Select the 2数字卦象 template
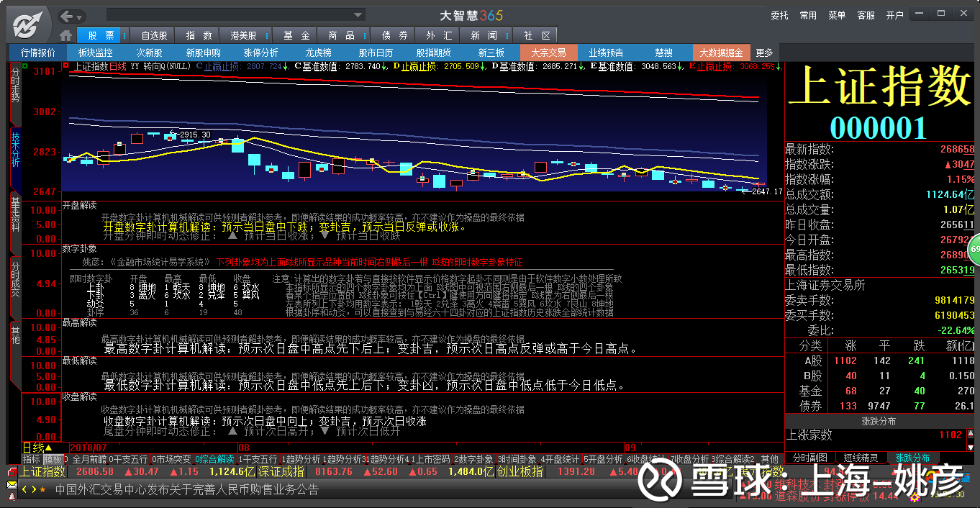 coord(473,459)
